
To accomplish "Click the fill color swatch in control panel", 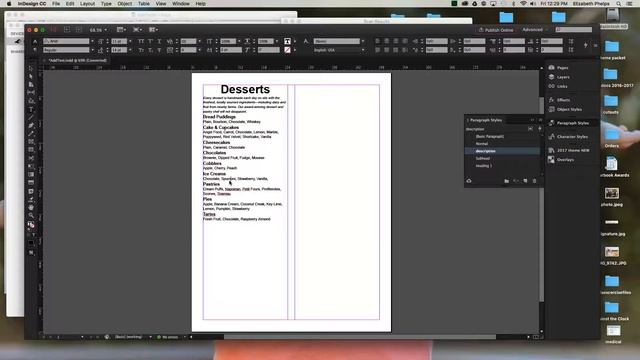I will click(x=287, y=41).
